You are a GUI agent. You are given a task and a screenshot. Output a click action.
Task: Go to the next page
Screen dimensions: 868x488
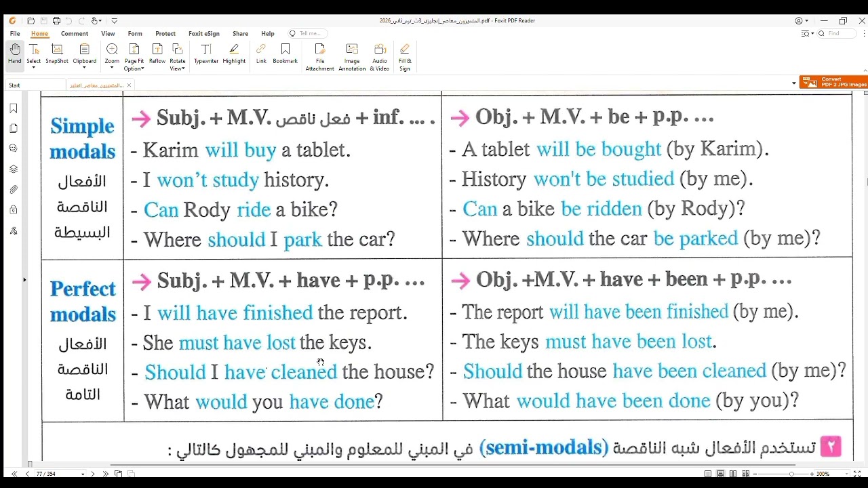93,474
